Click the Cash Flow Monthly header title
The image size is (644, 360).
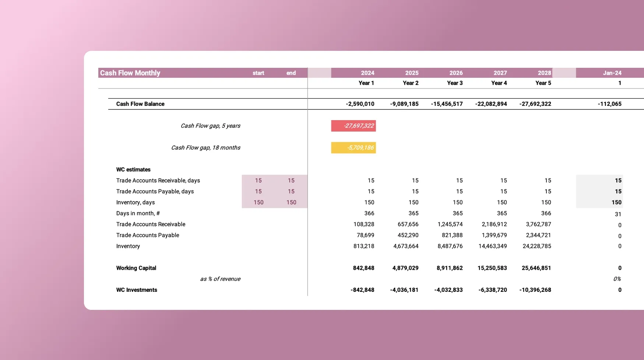(130, 73)
